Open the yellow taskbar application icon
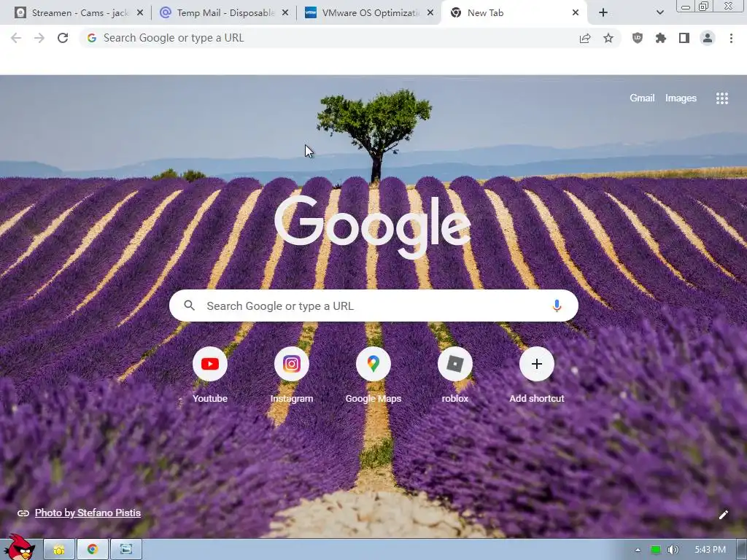Viewport: 747px width, 560px height. (x=59, y=550)
